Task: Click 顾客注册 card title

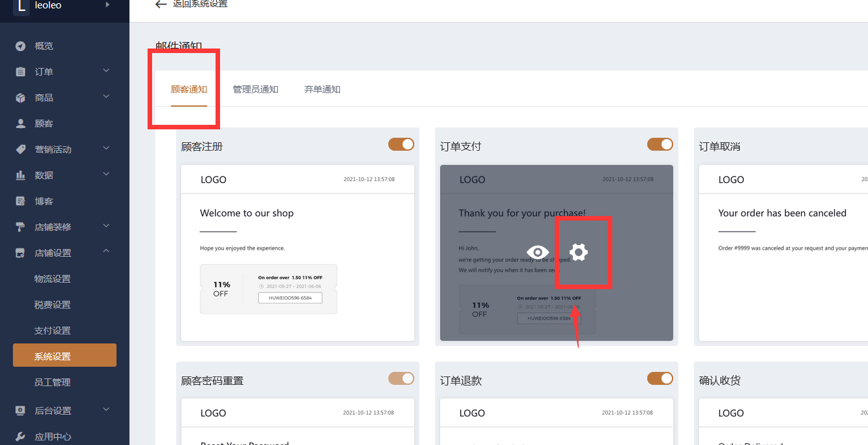Action: (202, 147)
